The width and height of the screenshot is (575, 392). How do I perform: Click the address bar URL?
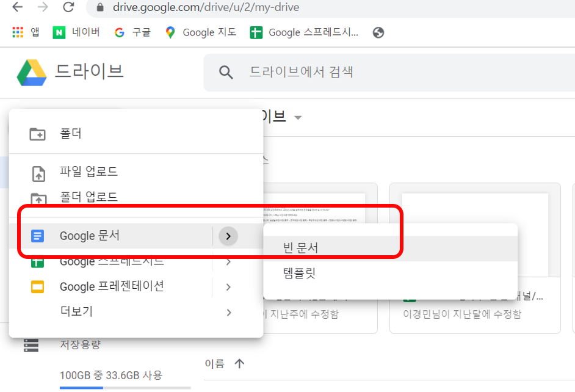click(x=206, y=7)
